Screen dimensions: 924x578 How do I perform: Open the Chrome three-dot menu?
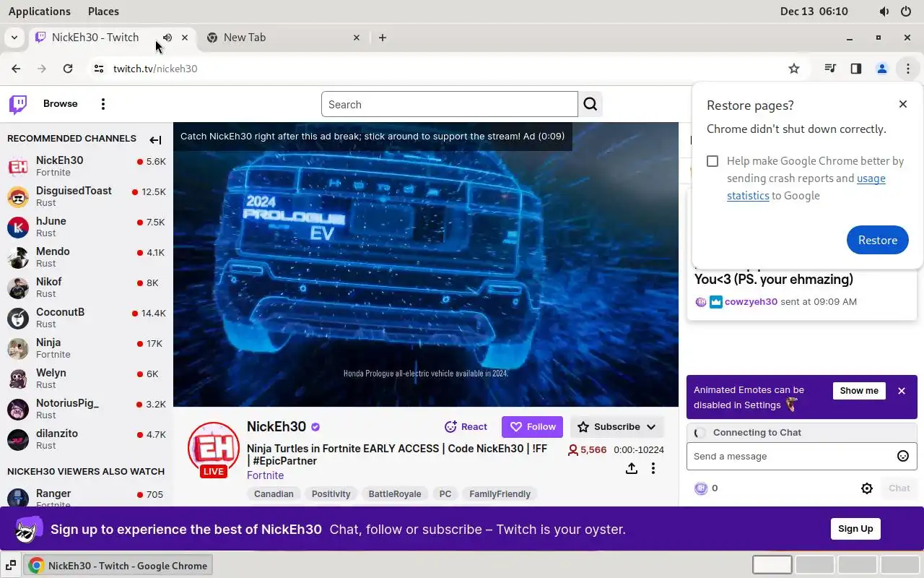coord(907,69)
